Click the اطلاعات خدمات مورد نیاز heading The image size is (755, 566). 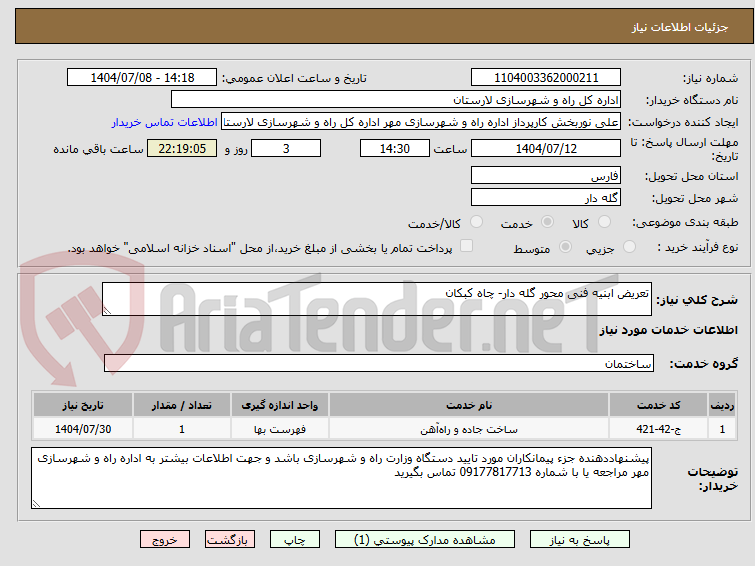point(668,330)
